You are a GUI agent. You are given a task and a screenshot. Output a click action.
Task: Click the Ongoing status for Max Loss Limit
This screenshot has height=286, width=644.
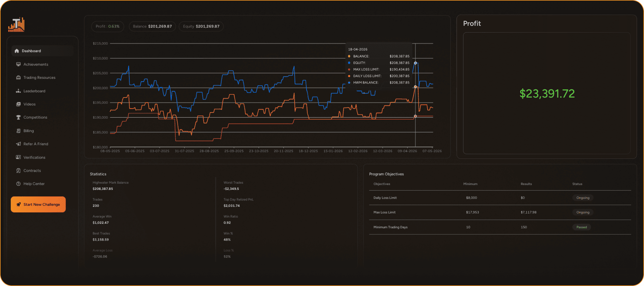click(x=583, y=212)
